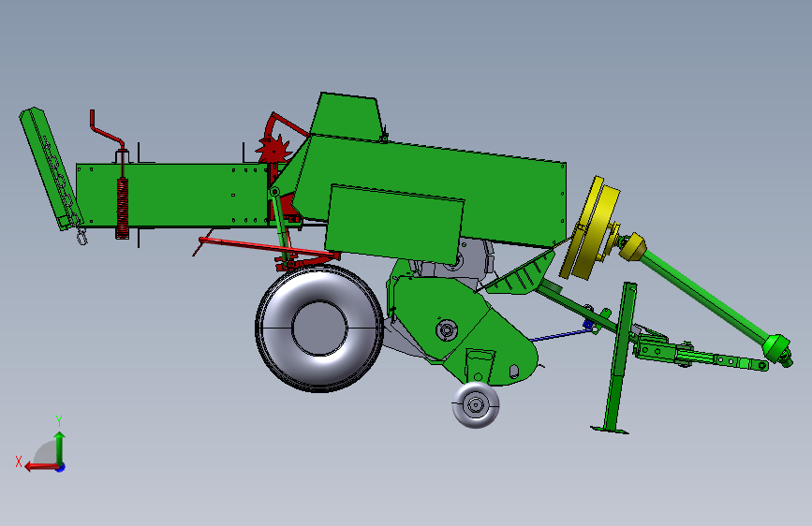The width and height of the screenshot is (812, 526).
Task: Click the Y label on the triad
Action: tap(59, 420)
